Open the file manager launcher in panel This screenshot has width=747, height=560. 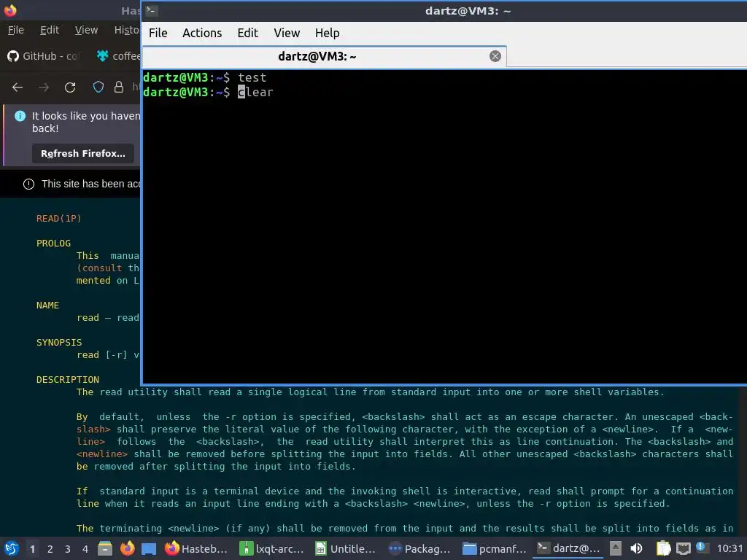[x=105, y=548]
